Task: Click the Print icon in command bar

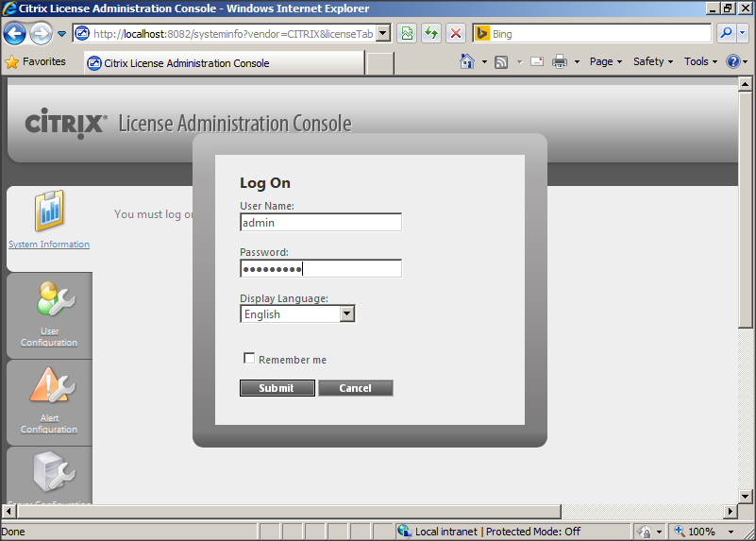Action: click(559, 62)
